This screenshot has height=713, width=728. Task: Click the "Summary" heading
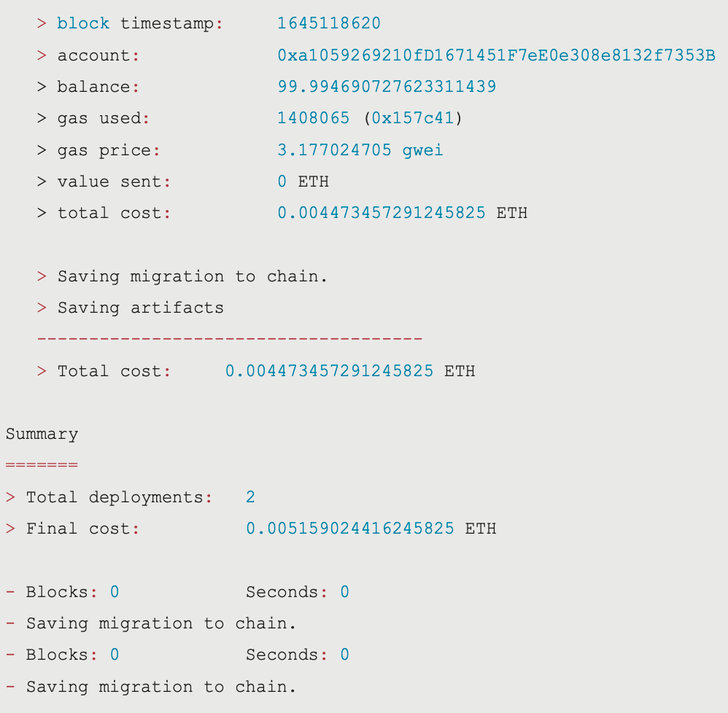[x=42, y=434]
